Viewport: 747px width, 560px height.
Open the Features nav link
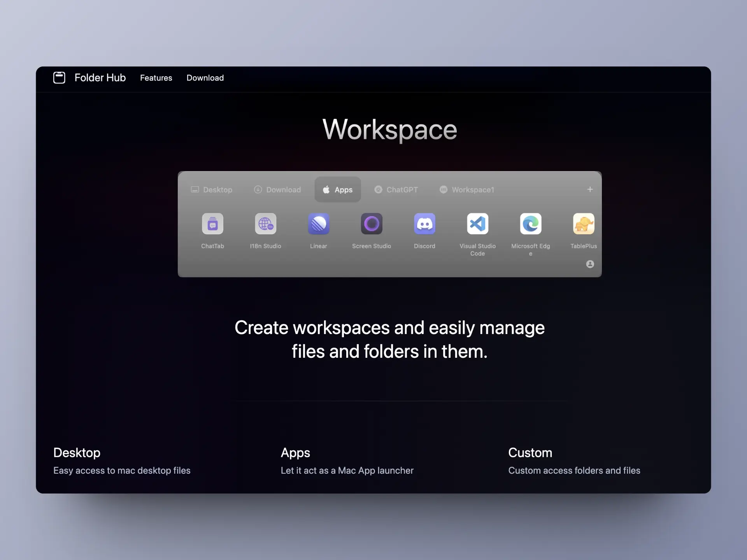point(156,78)
